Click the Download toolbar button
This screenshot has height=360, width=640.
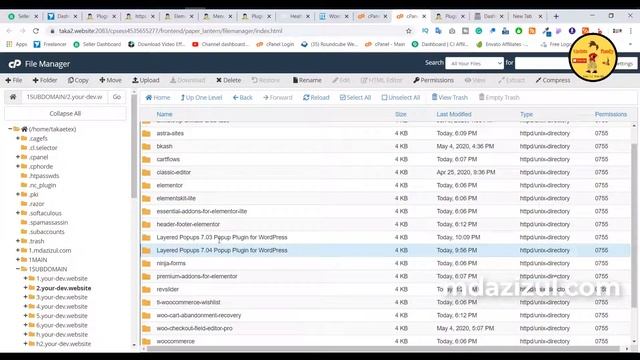pos(188,80)
